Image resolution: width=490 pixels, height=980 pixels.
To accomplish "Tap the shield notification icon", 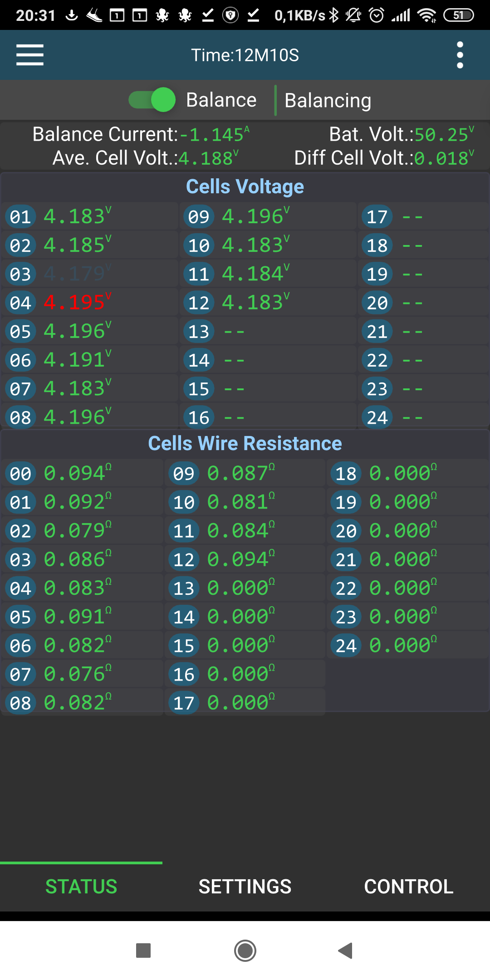I will point(230,15).
